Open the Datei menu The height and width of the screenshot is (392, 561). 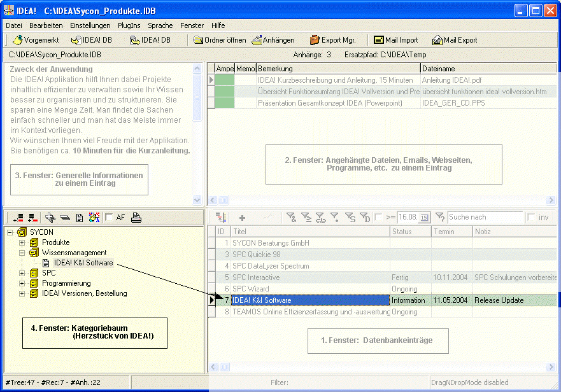pyautogui.click(x=14, y=25)
